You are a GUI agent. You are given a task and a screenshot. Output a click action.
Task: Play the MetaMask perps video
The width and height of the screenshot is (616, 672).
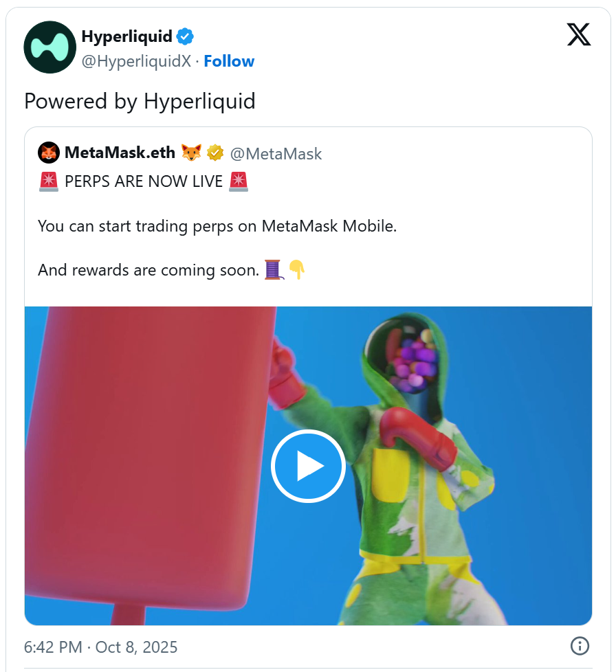pos(308,467)
